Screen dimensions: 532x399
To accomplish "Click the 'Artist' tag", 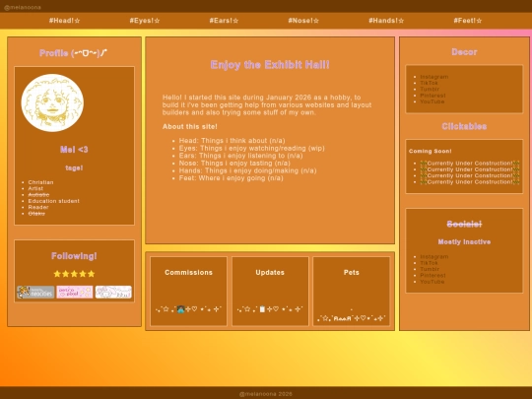I will (x=35, y=188).
